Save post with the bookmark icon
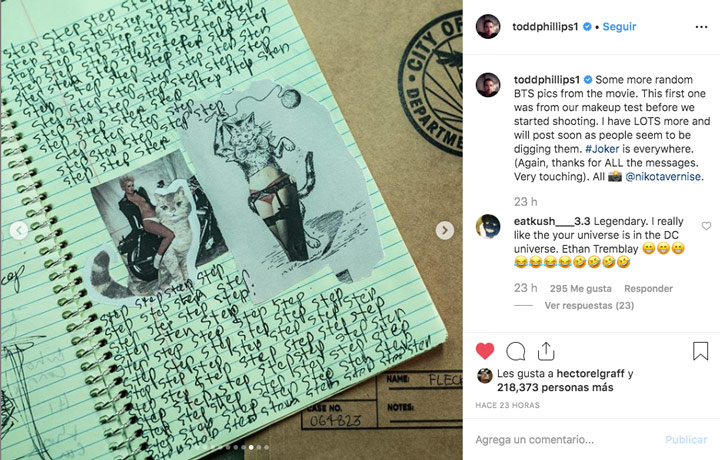The width and height of the screenshot is (720, 460). point(700,351)
